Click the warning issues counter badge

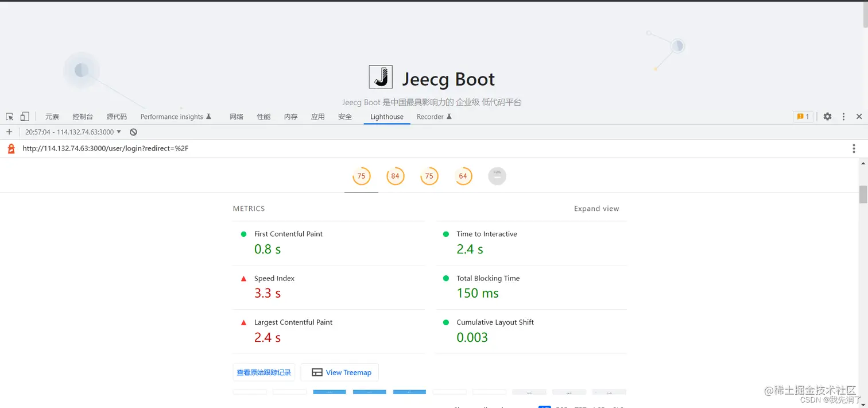click(x=802, y=116)
